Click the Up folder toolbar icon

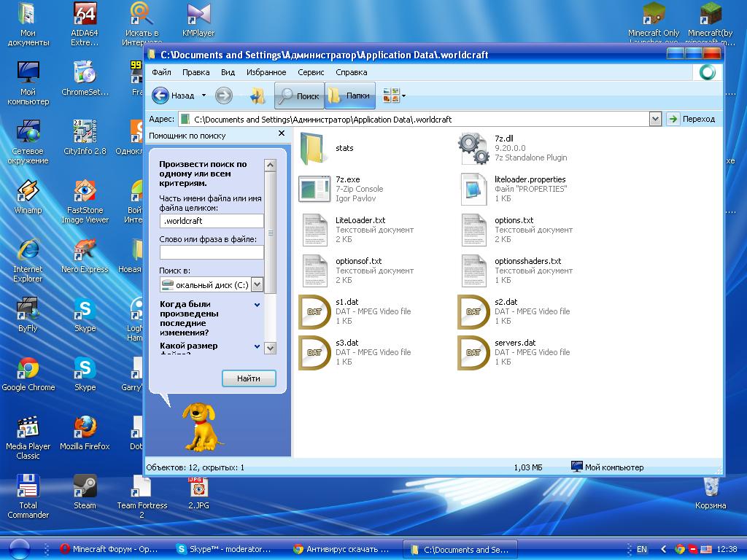pyautogui.click(x=257, y=96)
